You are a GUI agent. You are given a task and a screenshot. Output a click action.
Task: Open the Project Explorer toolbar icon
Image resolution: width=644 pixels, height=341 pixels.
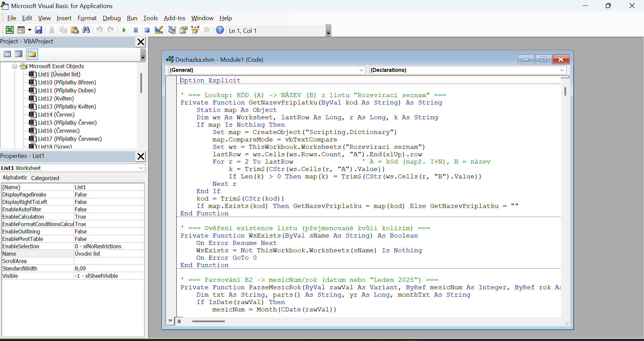pos(172,30)
